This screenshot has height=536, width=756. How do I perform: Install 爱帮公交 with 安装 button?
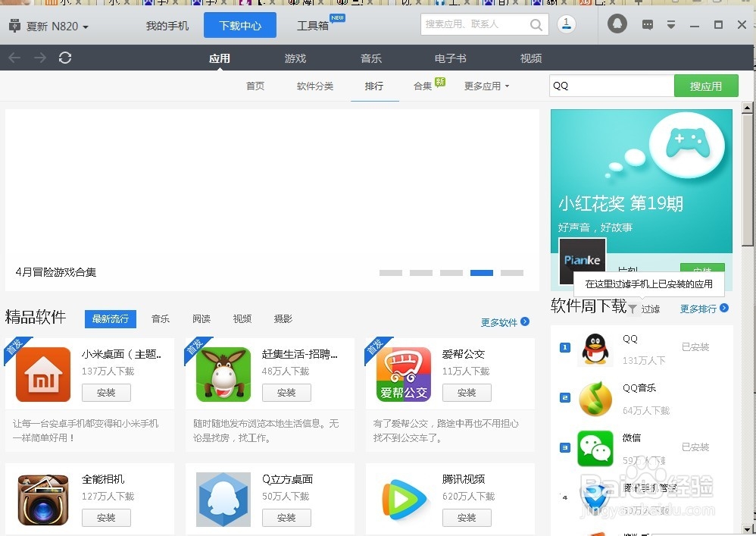pyautogui.click(x=467, y=393)
